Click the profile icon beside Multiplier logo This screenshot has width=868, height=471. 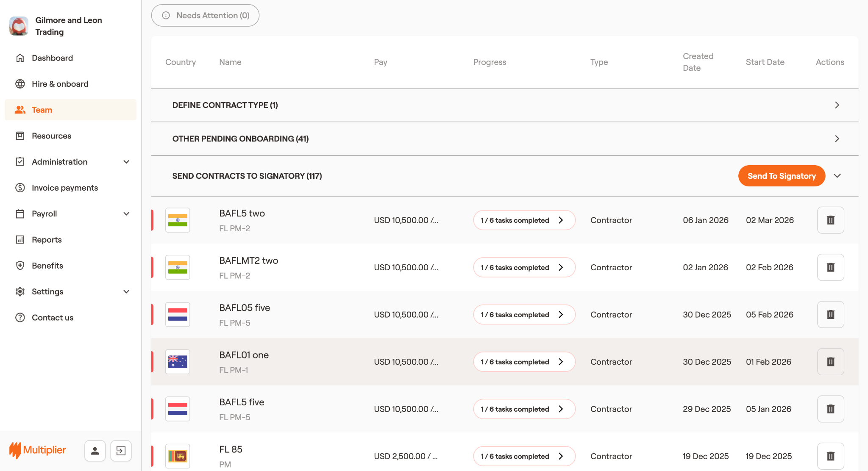tap(95, 451)
